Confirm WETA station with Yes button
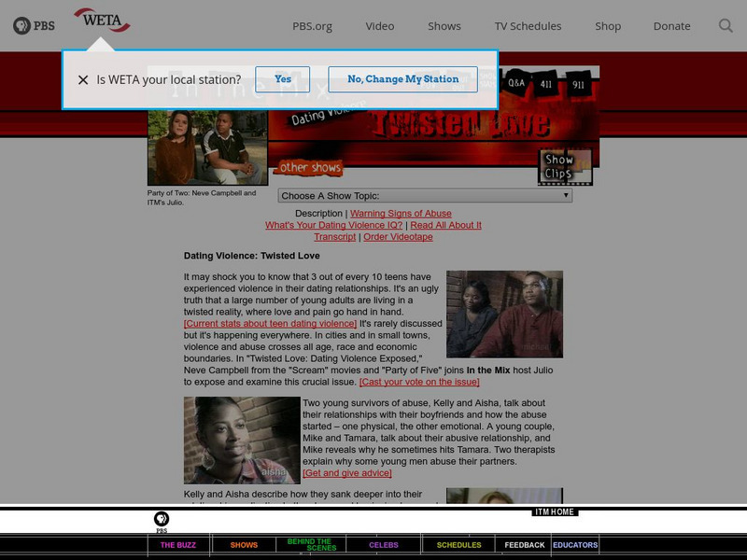This screenshot has width=747, height=560. click(x=283, y=79)
